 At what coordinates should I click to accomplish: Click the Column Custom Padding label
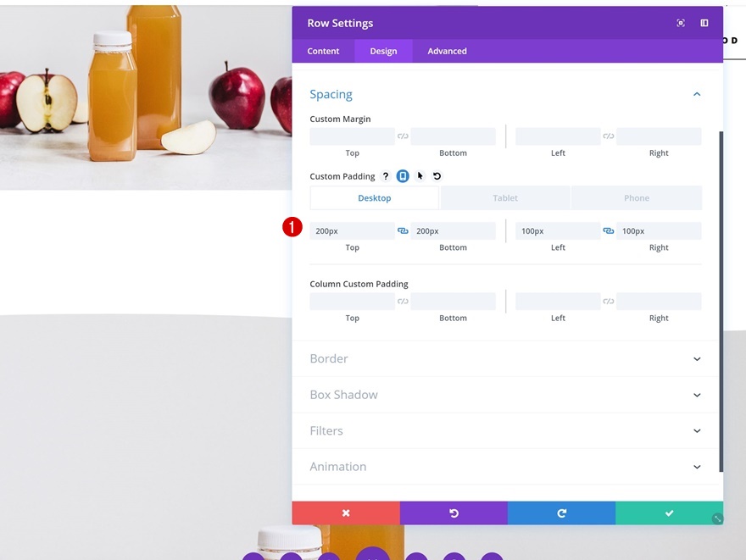tap(359, 284)
